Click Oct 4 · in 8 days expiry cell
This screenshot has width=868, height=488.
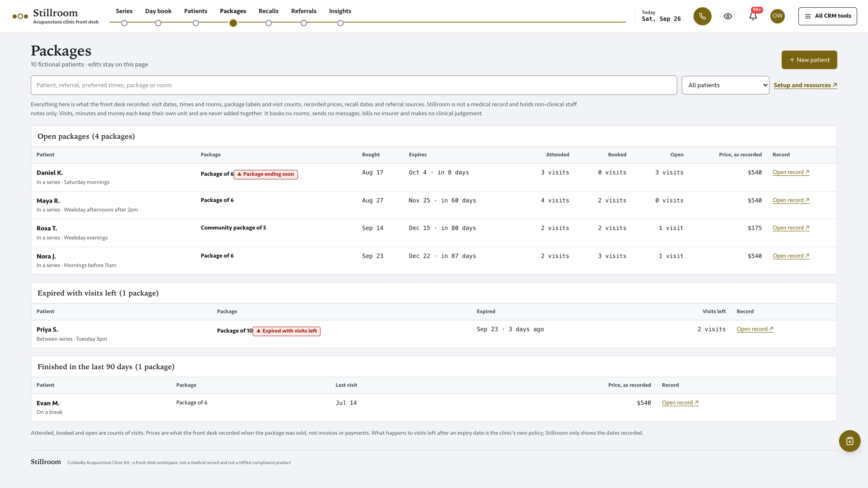(x=439, y=172)
